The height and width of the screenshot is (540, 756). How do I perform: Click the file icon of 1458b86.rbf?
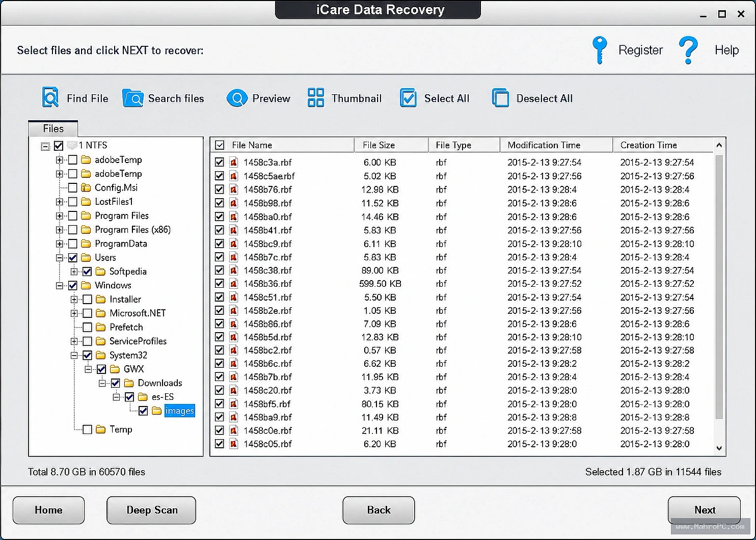(x=234, y=323)
